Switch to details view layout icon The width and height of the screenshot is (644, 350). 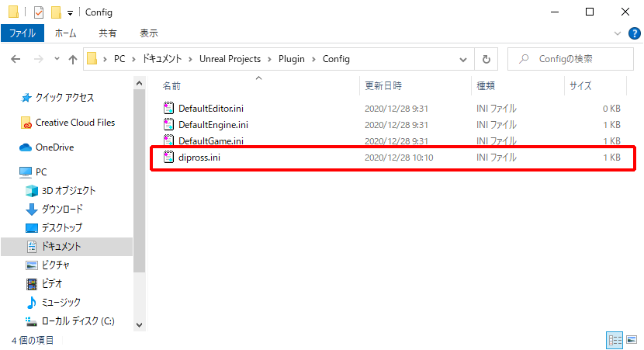(615, 340)
